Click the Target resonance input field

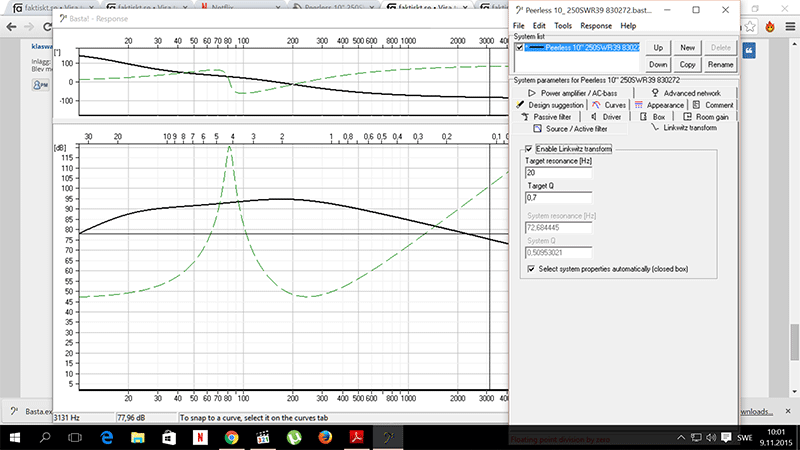(558, 173)
